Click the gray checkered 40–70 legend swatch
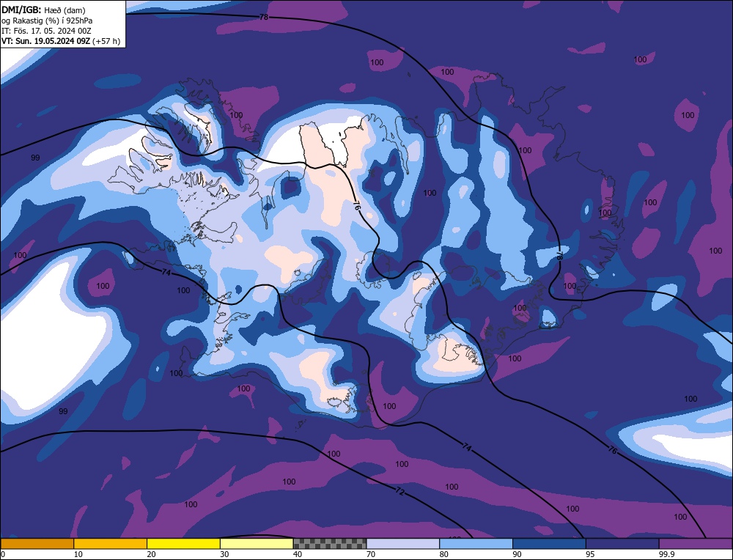This screenshot has height=560, width=733. point(330,544)
